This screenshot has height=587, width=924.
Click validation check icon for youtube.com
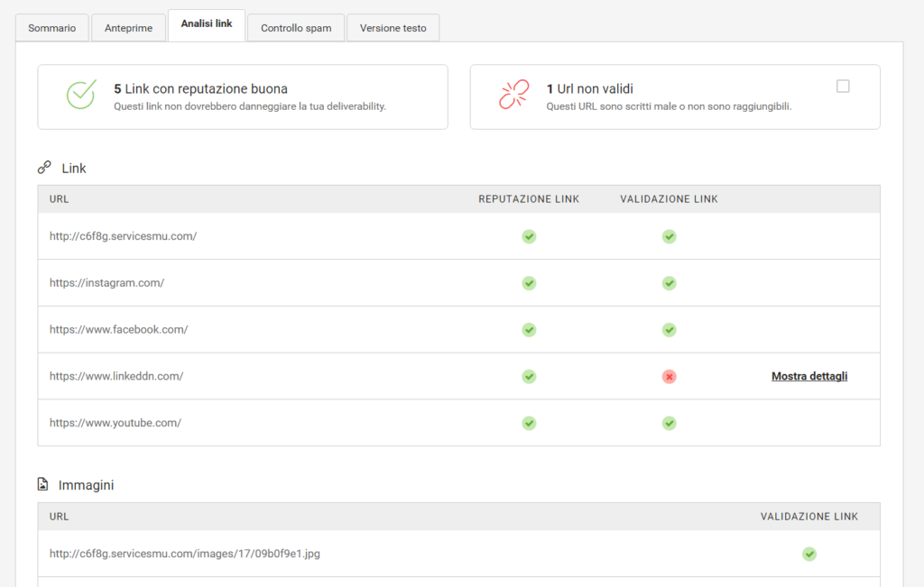669,423
